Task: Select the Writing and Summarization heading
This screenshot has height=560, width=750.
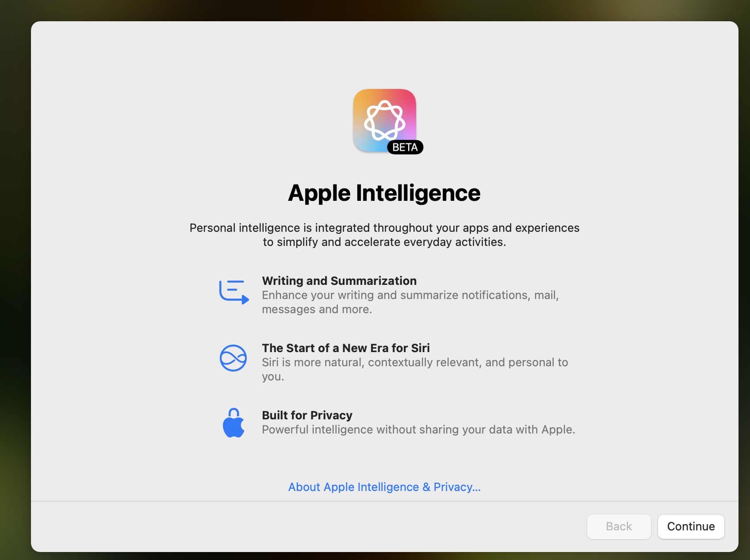Action: coord(339,281)
